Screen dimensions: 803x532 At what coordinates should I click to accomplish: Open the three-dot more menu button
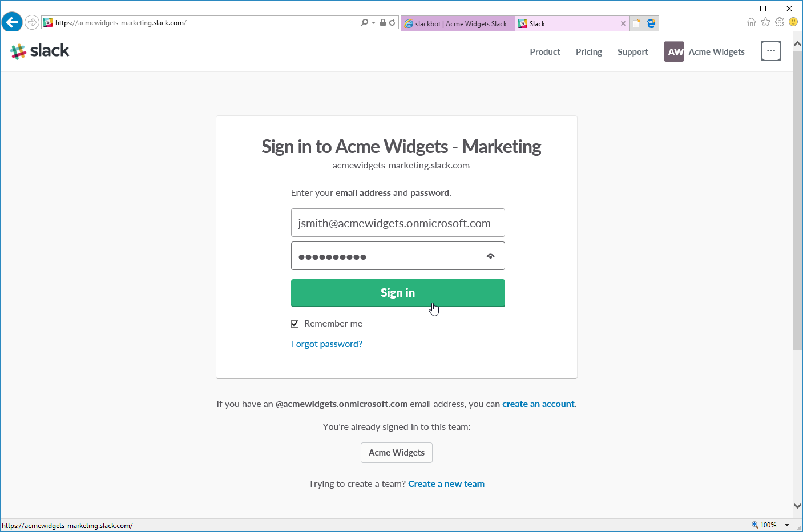(771, 51)
